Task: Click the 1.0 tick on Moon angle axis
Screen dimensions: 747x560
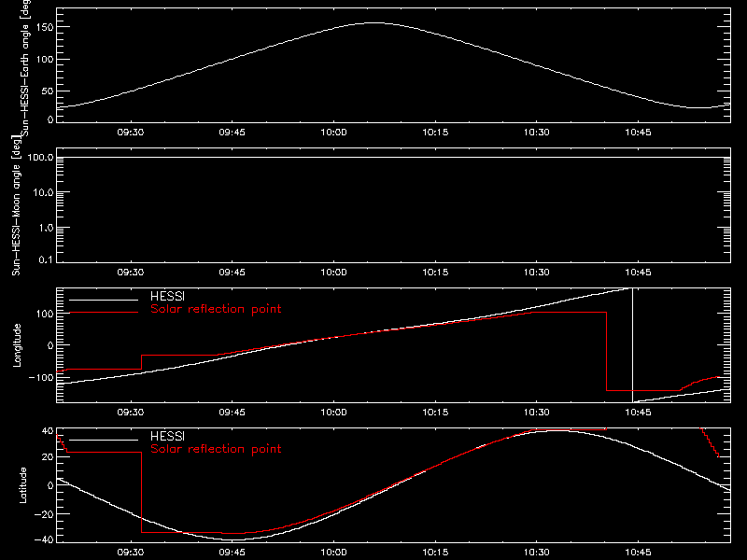Action: tap(46, 228)
